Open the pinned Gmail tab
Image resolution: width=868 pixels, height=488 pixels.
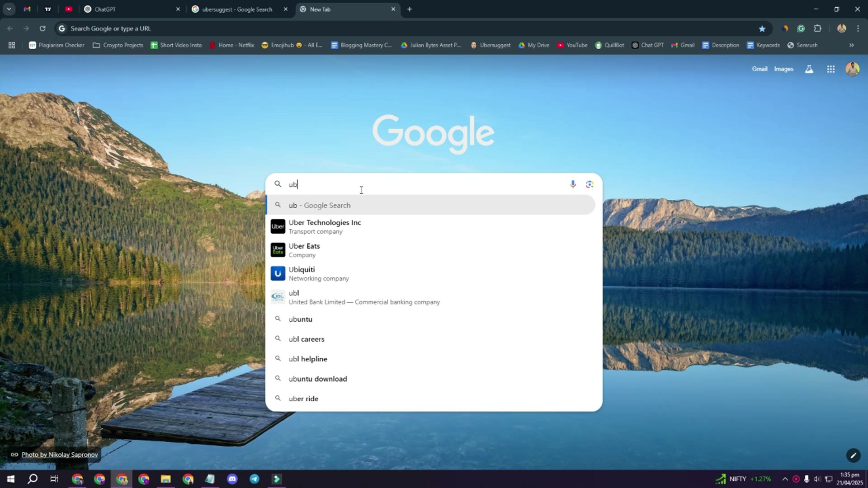click(27, 9)
